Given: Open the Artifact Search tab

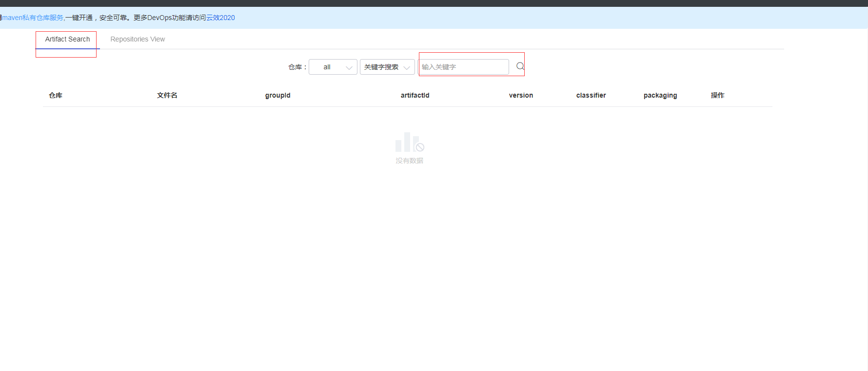Looking at the screenshot, I should coord(67,39).
